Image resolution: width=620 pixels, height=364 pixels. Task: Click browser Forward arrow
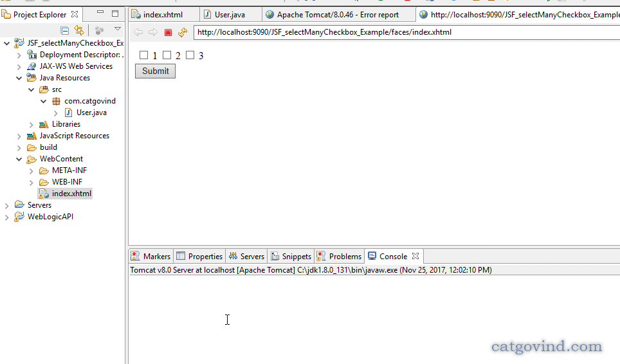tap(153, 32)
